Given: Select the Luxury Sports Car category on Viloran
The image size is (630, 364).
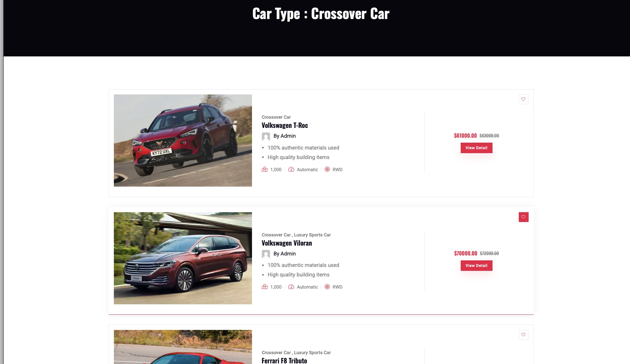Looking at the screenshot, I should pyautogui.click(x=312, y=235).
